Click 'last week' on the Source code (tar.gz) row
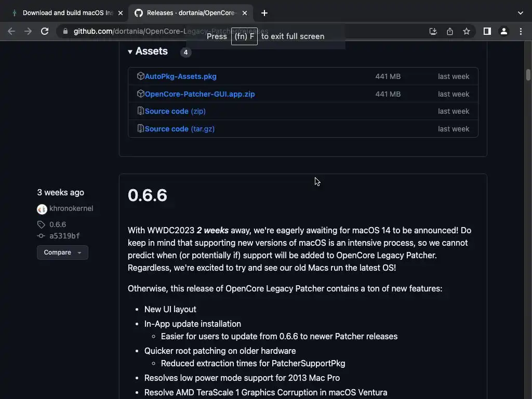 pos(453,129)
